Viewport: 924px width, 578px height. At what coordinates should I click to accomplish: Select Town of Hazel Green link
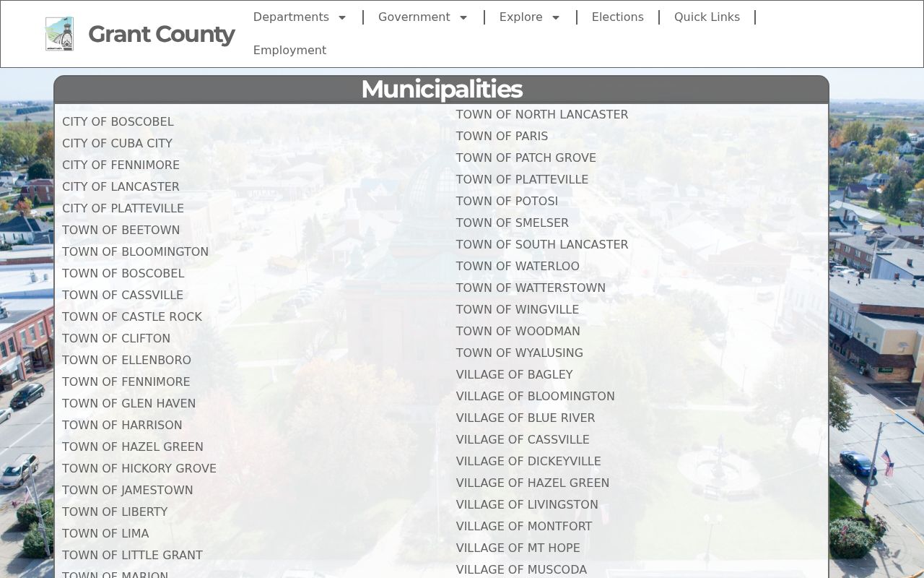click(x=133, y=447)
